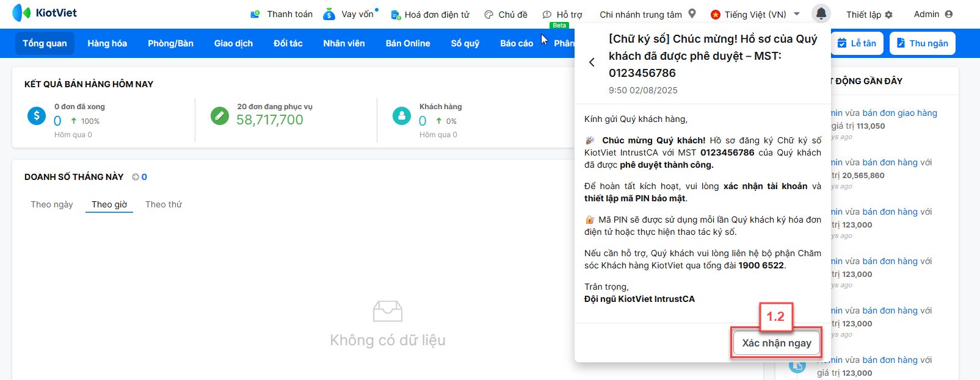Click the Admin user avatar icon
Viewport: 980px width, 380px height.
(948, 14)
